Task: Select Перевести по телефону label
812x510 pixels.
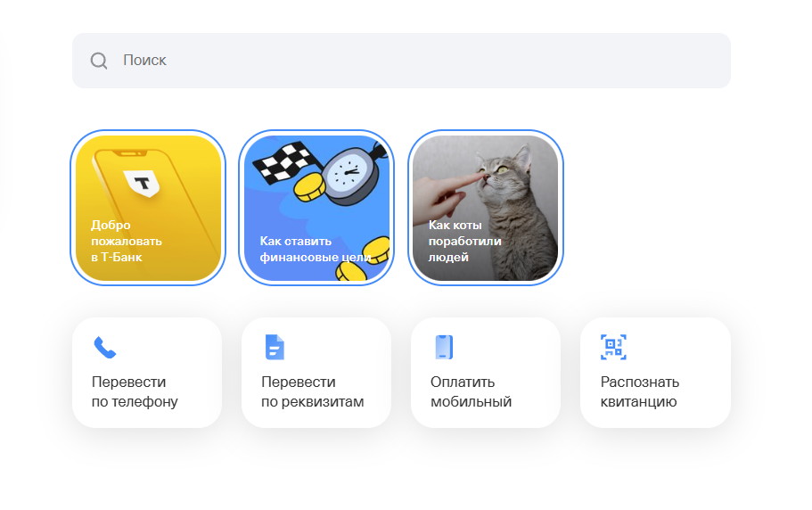Action: coord(135,391)
